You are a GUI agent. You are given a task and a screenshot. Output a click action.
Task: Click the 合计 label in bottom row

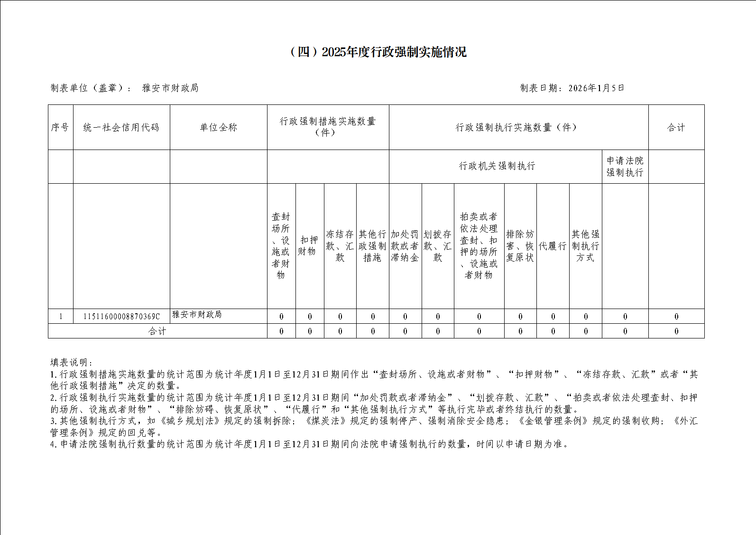(157, 331)
